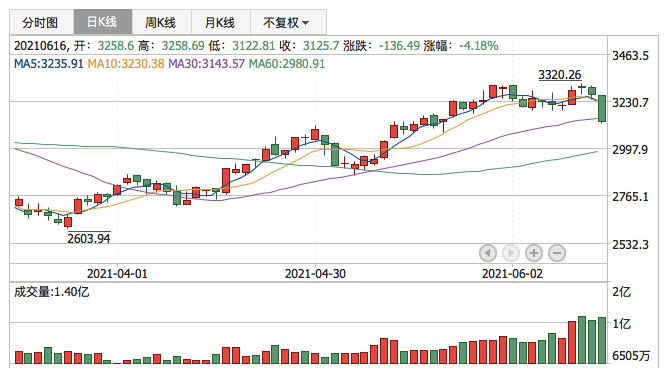Click the 2603.94 low price marker
Image resolution: width=664 pixels, height=375 pixels.
point(89,239)
